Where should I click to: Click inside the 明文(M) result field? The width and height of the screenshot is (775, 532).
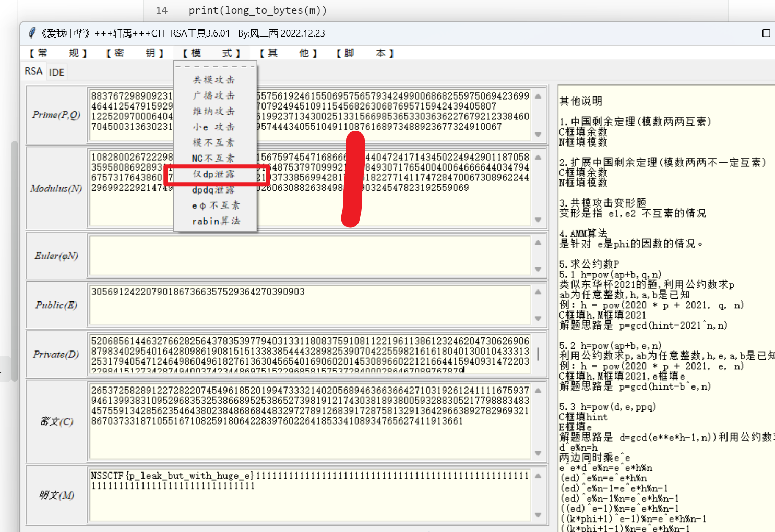pos(311,494)
